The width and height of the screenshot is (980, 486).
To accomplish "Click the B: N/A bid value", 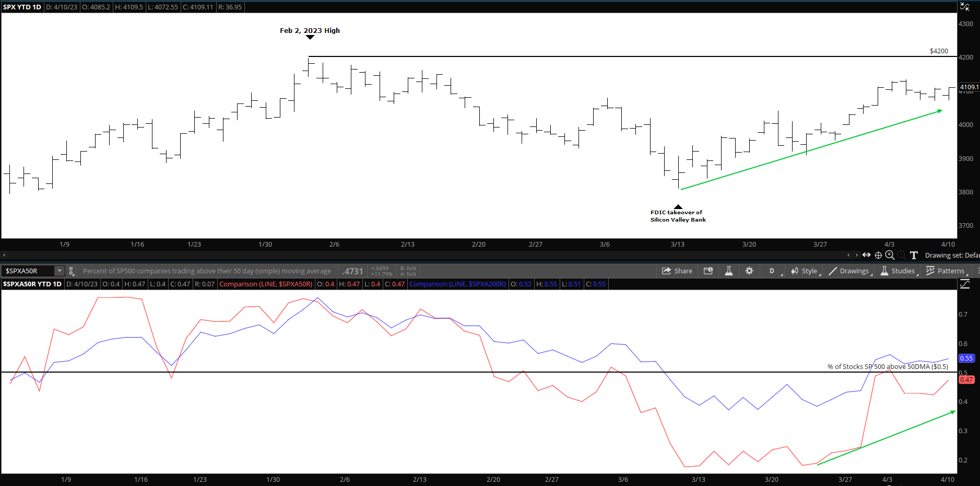I will pos(408,268).
